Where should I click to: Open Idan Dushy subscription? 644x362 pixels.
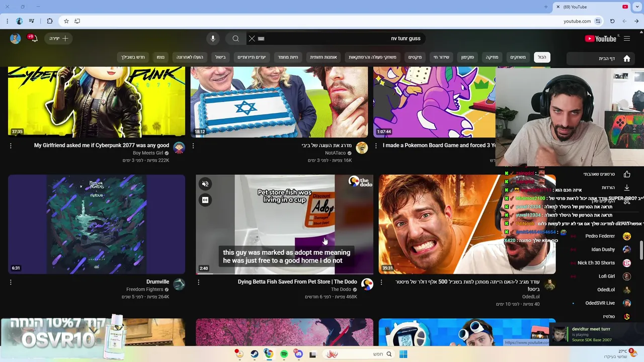[x=602, y=249]
